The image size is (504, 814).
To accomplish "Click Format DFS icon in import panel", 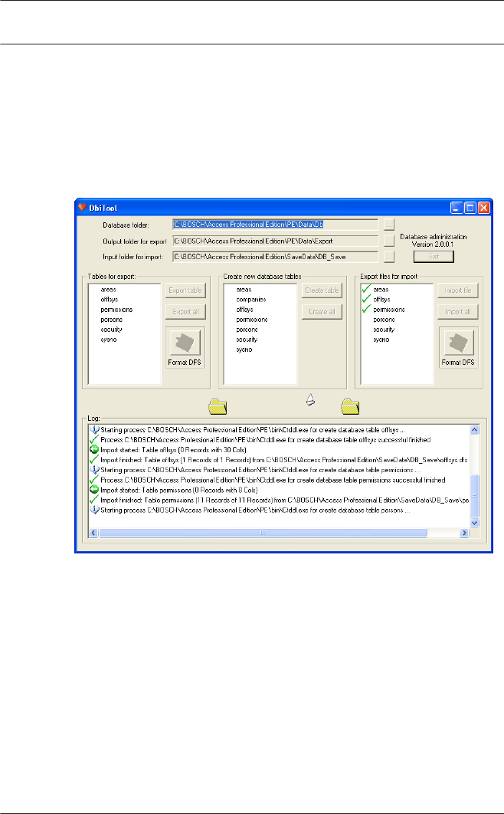I will tap(458, 343).
